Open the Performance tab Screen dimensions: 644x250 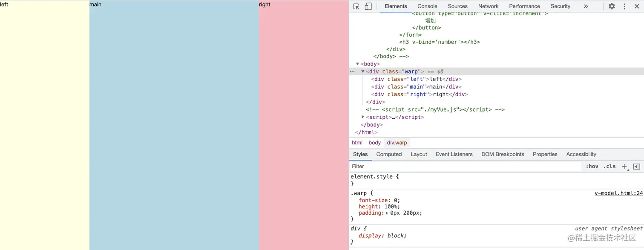point(524,6)
